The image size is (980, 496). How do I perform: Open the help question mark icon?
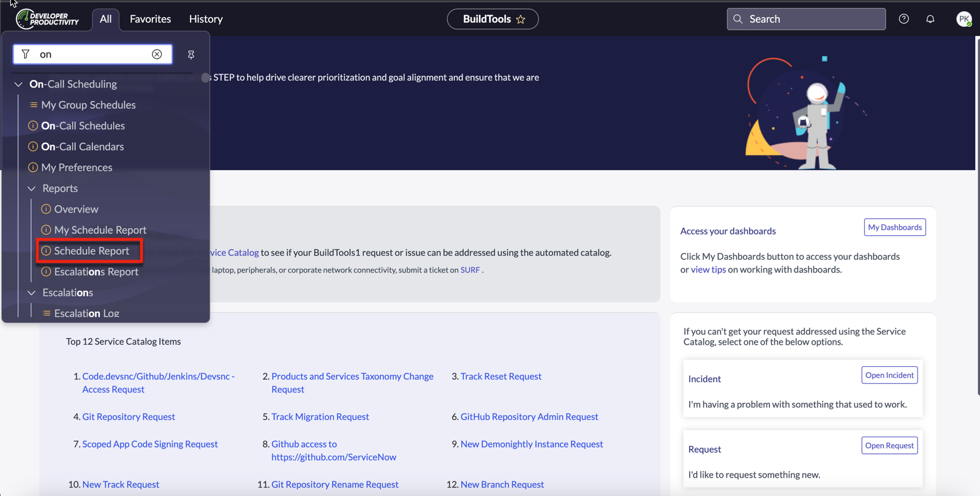point(903,19)
